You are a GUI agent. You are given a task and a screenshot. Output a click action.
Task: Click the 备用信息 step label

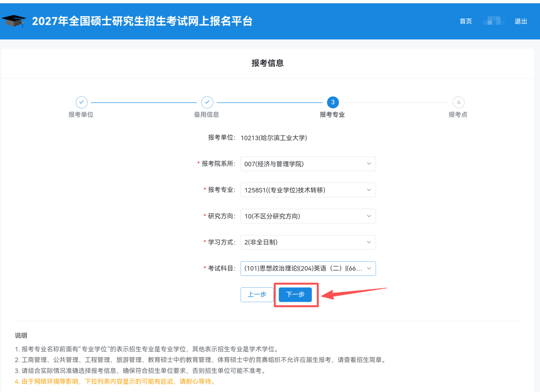coord(207,114)
